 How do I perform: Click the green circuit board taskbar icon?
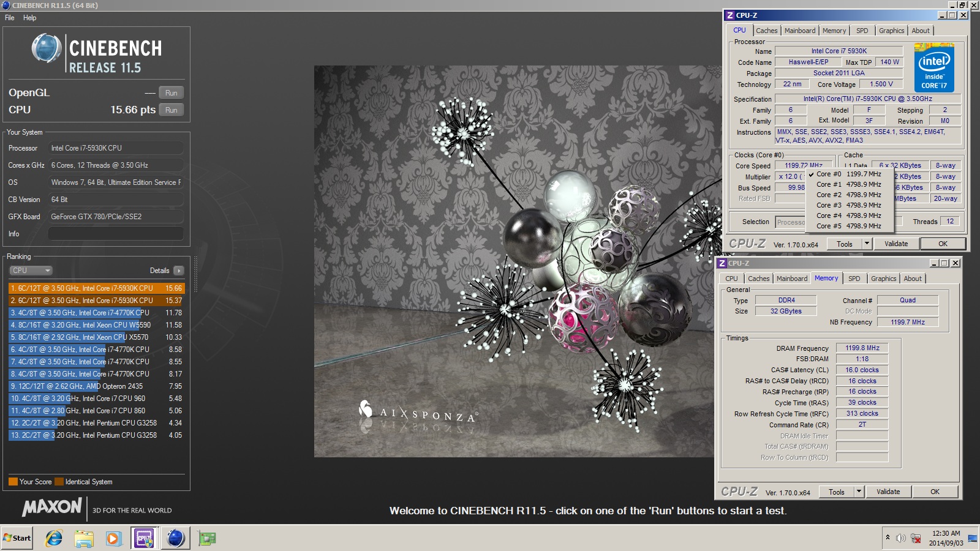(207, 538)
